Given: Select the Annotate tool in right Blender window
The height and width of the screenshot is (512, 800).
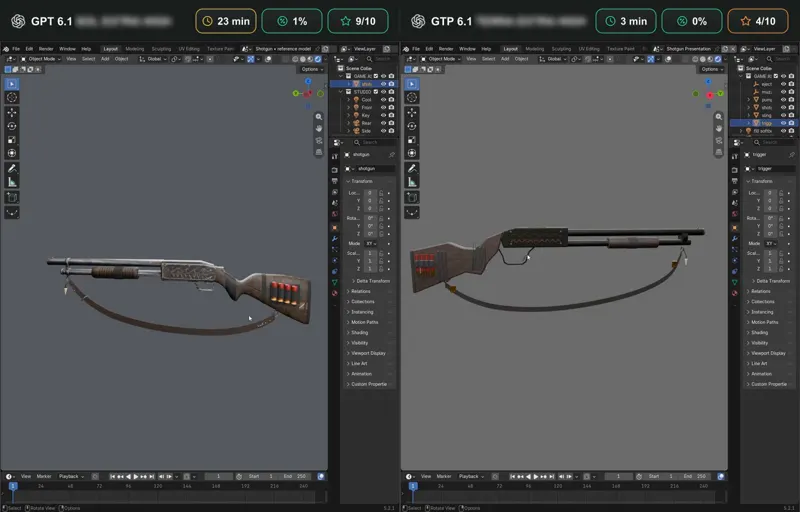Looking at the screenshot, I should [412, 168].
